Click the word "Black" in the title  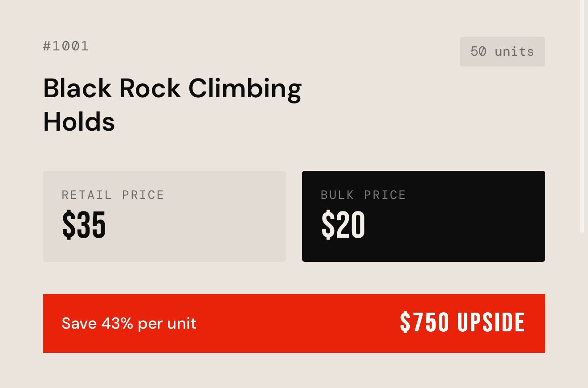pyautogui.click(x=77, y=88)
